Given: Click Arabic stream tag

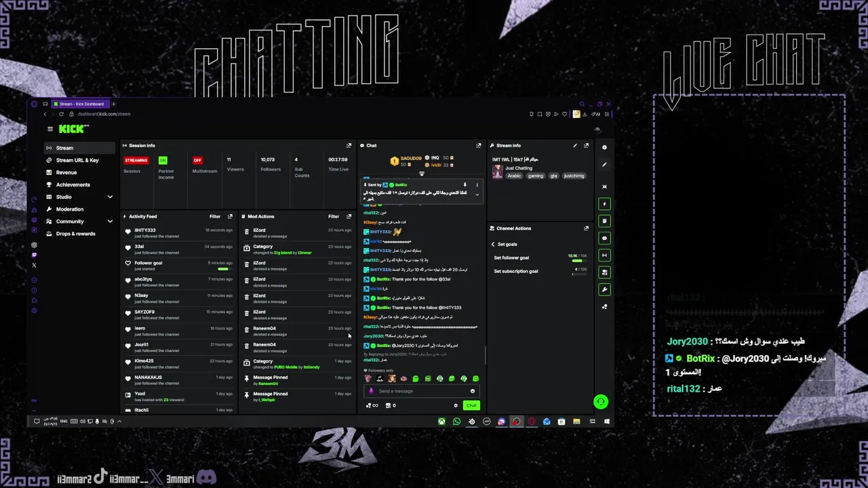Looking at the screenshot, I should 515,176.
